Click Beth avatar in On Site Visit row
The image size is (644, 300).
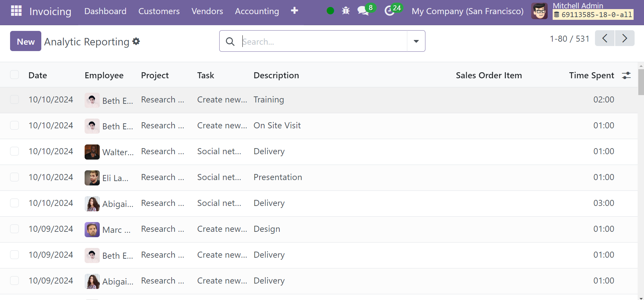coord(92,126)
